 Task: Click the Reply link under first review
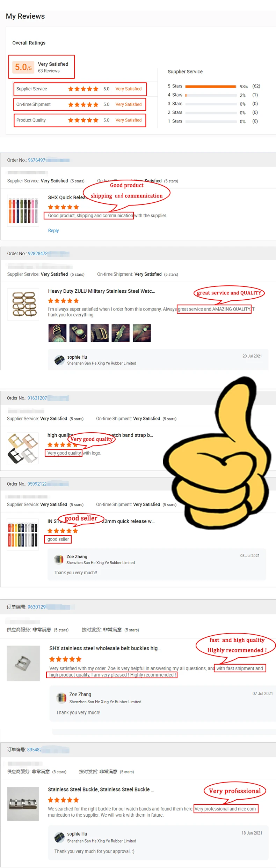(x=53, y=231)
